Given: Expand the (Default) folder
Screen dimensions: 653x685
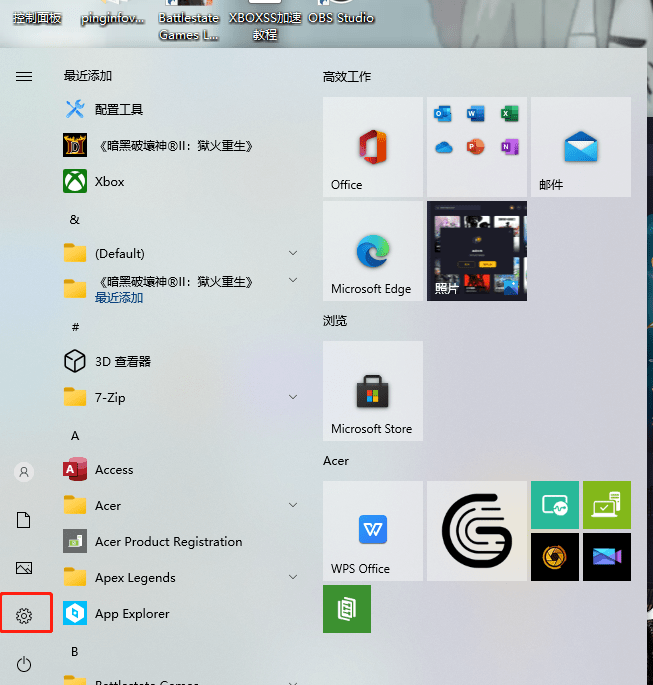Looking at the screenshot, I should [x=293, y=254].
